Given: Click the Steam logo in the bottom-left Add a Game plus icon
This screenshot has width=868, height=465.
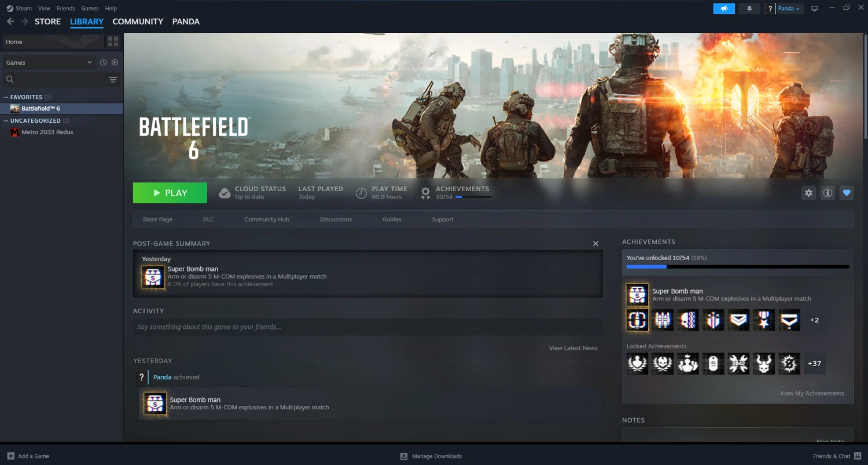Looking at the screenshot, I should 10,456.
